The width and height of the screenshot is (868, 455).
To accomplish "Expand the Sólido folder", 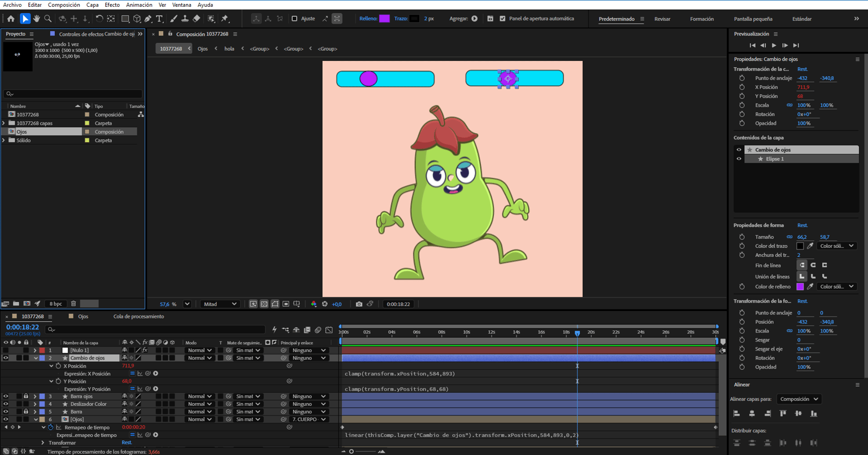I will (4, 140).
